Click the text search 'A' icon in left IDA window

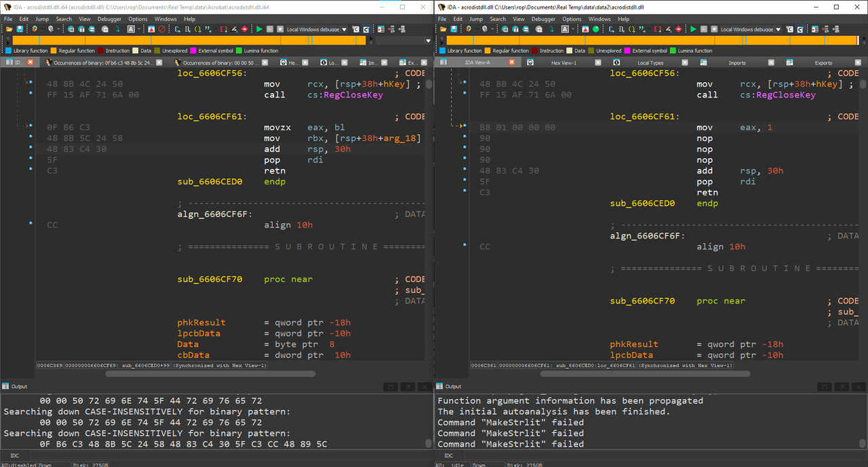tap(131, 29)
